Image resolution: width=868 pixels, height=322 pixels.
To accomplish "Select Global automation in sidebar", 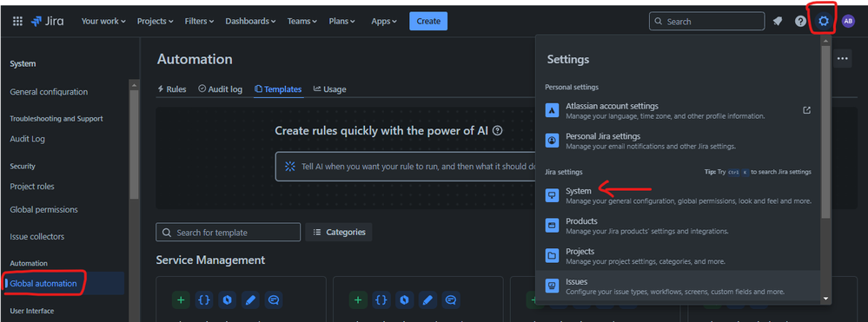I will pyautogui.click(x=43, y=284).
